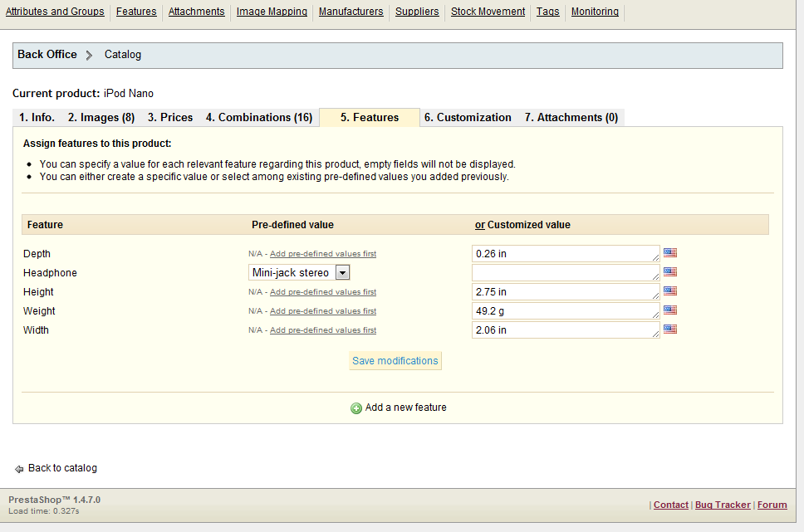The height and width of the screenshot is (532, 804).
Task: Open the Attributes and Groups menu
Action: click(x=55, y=12)
